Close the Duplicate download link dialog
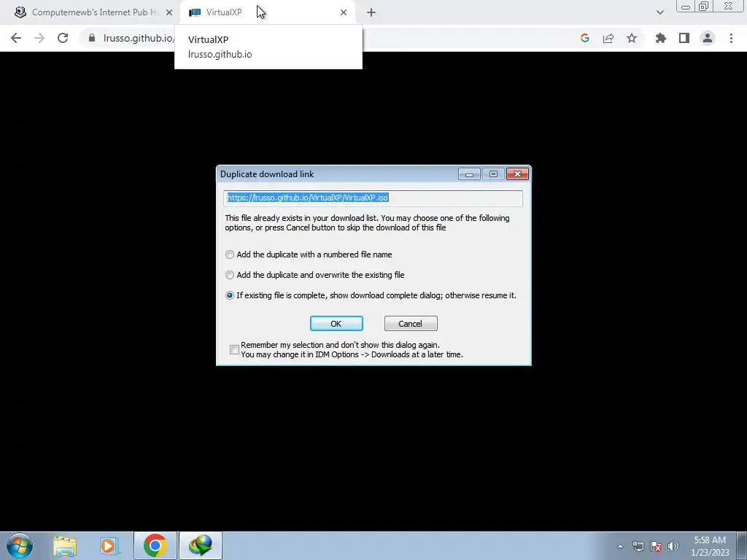This screenshot has width=747, height=560. tap(517, 174)
